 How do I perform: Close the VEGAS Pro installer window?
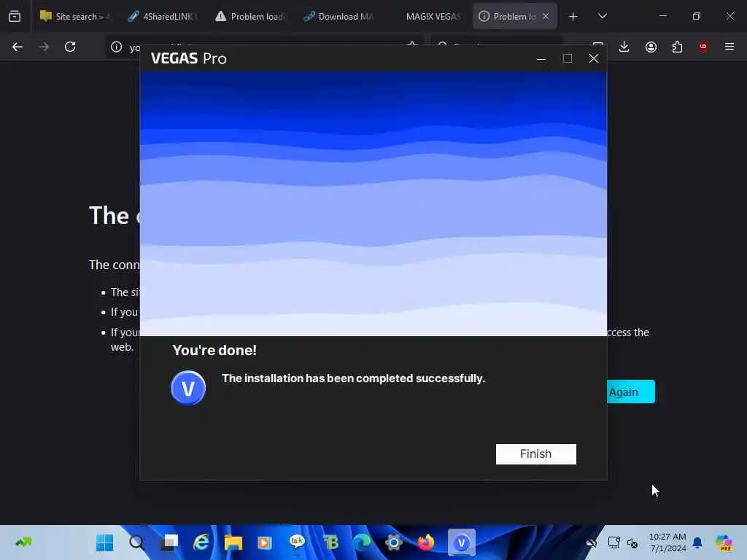594,58
